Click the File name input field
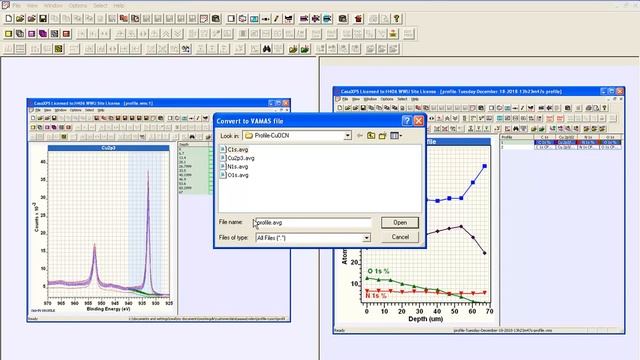This screenshot has width=640, height=360. pyautogui.click(x=313, y=222)
